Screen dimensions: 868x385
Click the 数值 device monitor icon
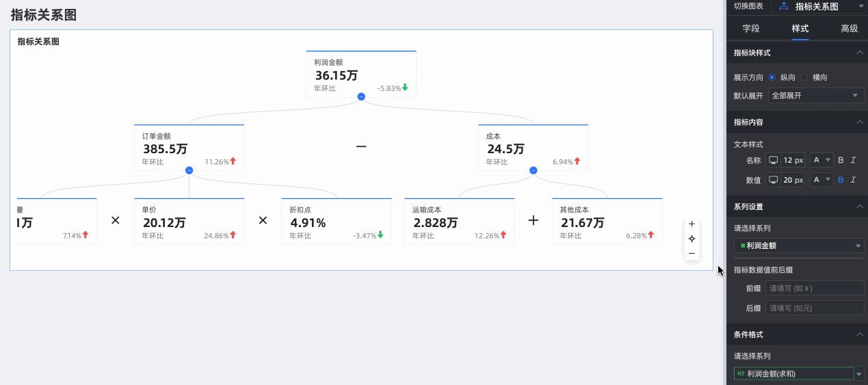774,180
